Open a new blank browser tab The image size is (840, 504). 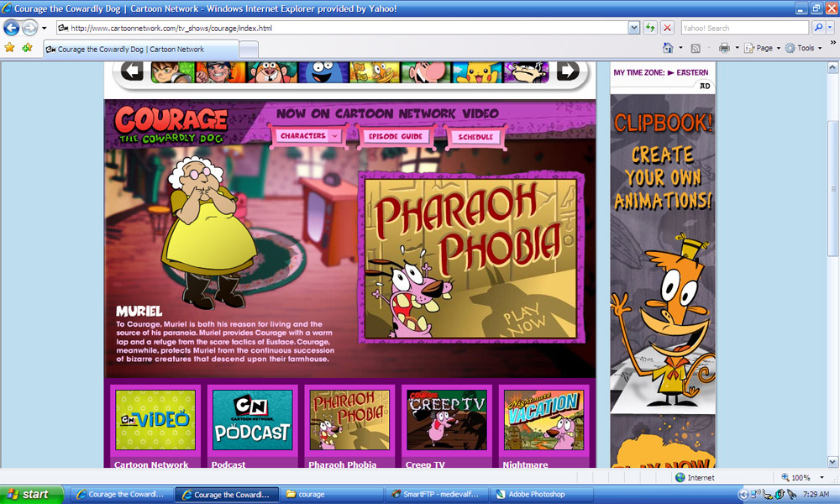249,50
